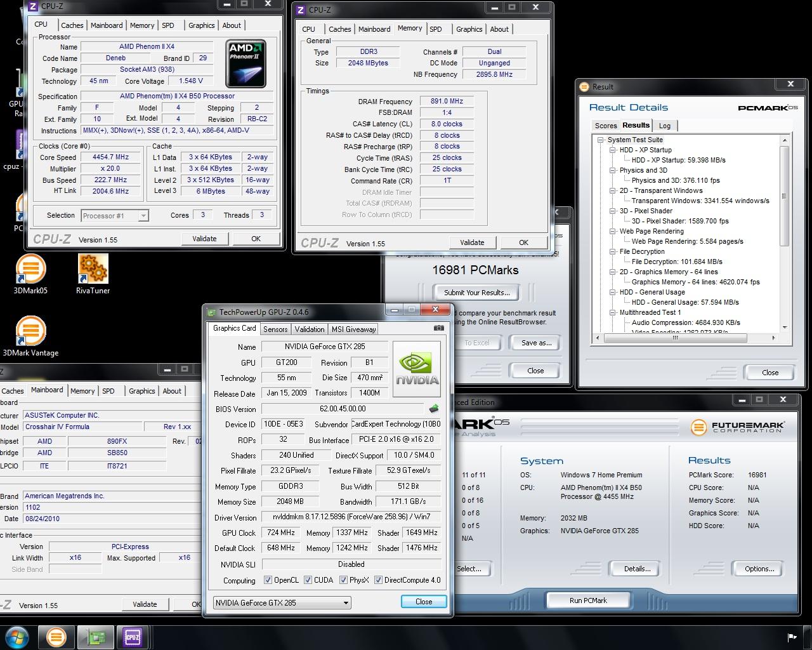Open the RivaTuner desktop shortcut

point(93,274)
